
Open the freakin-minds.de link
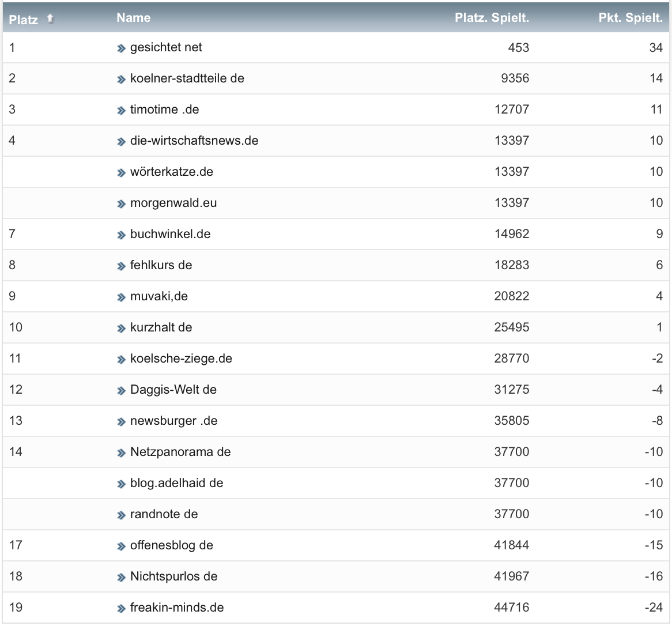click(x=177, y=607)
